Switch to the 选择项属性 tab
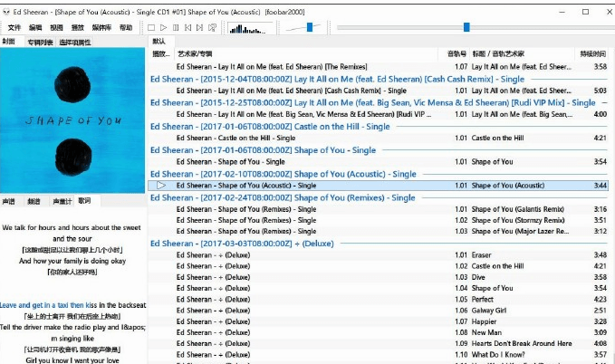Viewport: 615px width, 364px height. click(x=75, y=43)
